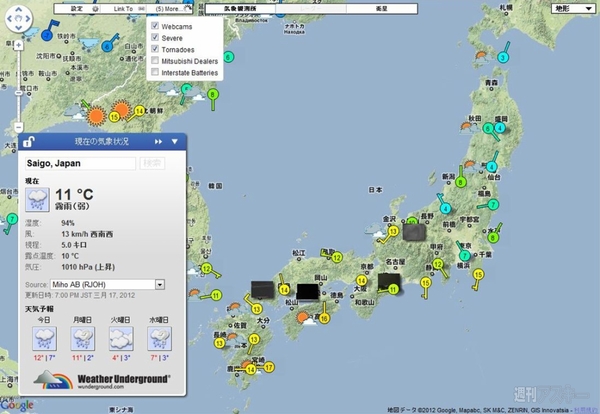The height and width of the screenshot is (414, 600).
Task: Select yellow marker 14 near Osaka
Action: point(361,281)
